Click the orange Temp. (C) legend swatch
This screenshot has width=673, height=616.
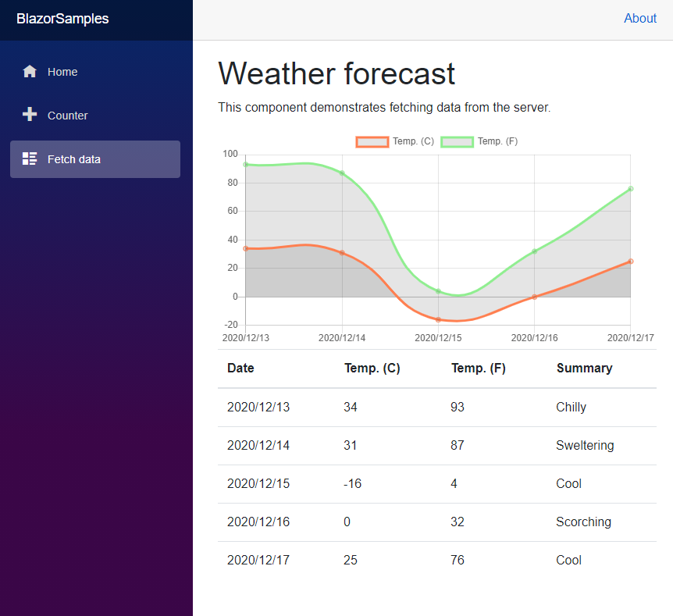pos(372,141)
